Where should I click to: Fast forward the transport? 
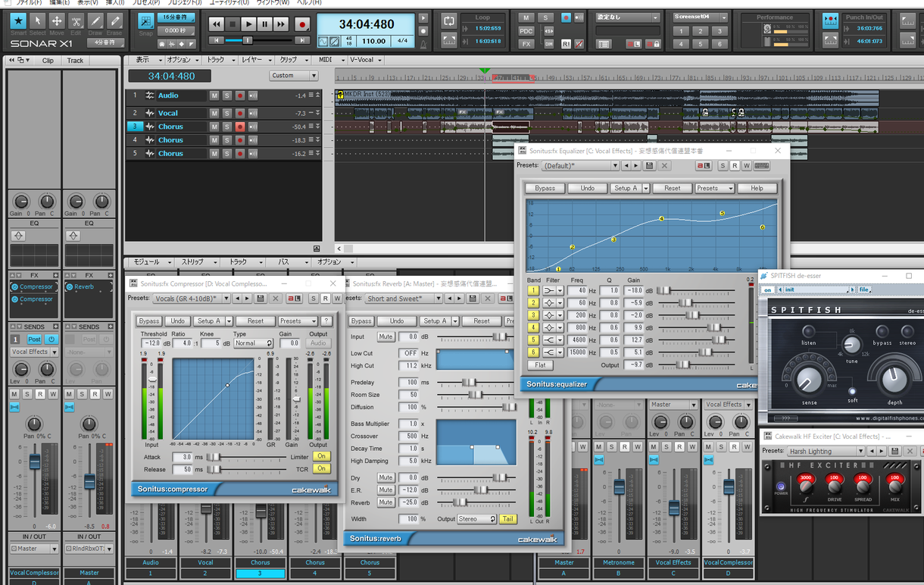point(281,24)
